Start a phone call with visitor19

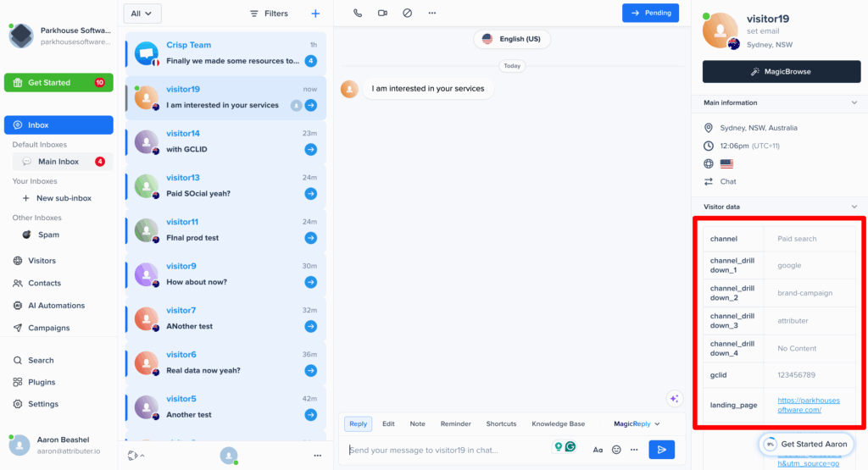coord(358,14)
